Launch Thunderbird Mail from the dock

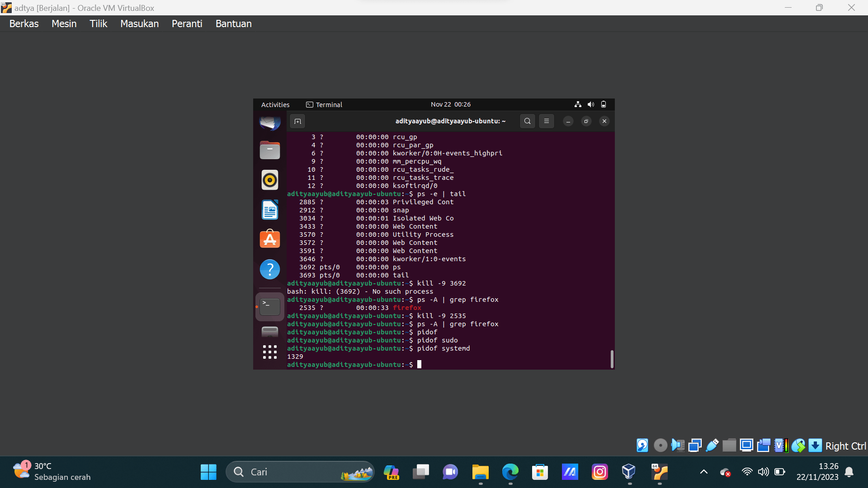pyautogui.click(x=270, y=122)
